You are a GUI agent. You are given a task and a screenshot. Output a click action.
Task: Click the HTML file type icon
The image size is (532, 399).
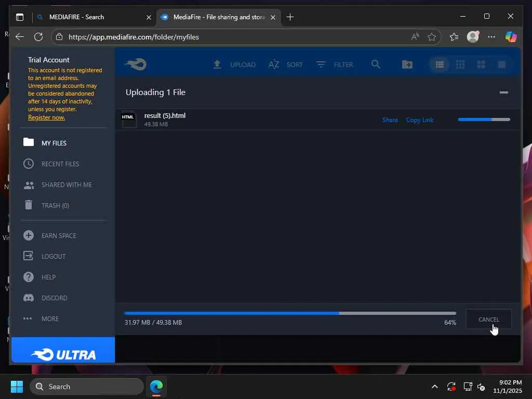129,120
